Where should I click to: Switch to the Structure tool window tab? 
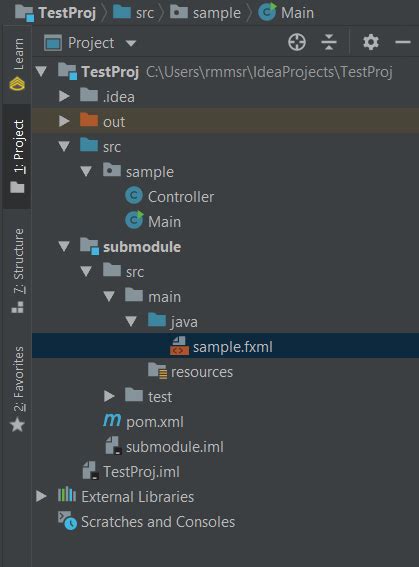click(x=17, y=270)
